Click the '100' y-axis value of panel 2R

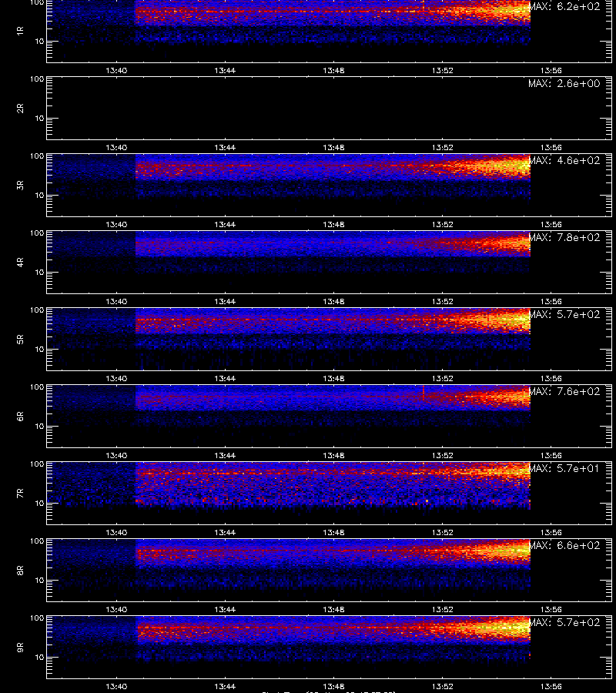[x=37, y=79]
